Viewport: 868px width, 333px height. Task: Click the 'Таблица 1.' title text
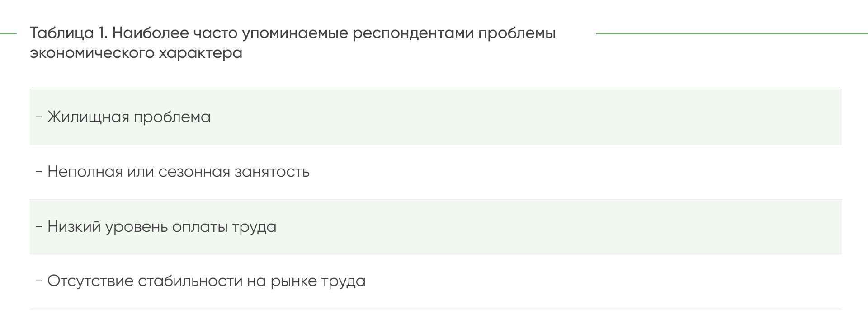click(x=68, y=33)
